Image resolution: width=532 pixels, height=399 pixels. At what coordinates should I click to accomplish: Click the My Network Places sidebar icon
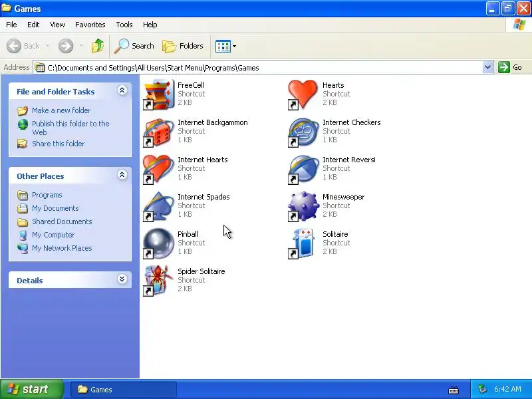pyautogui.click(x=23, y=248)
